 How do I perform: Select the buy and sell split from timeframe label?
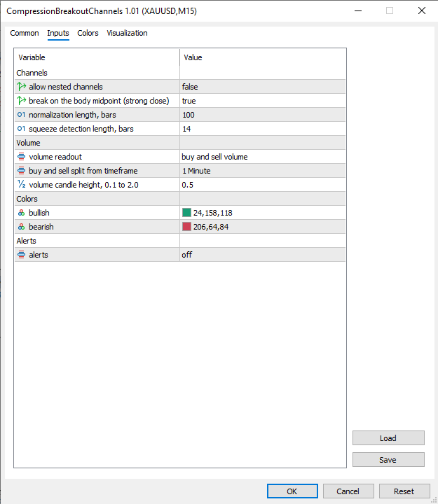(x=83, y=171)
